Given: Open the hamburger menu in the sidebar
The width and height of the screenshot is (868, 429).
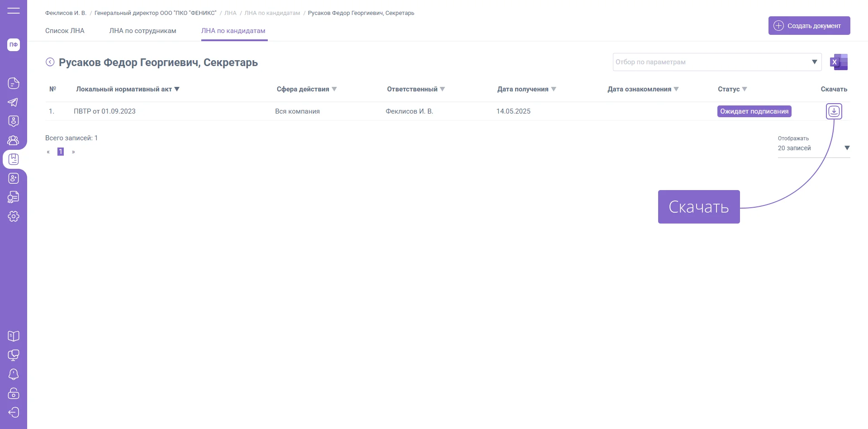Looking at the screenshot, I should click(14, 10).
